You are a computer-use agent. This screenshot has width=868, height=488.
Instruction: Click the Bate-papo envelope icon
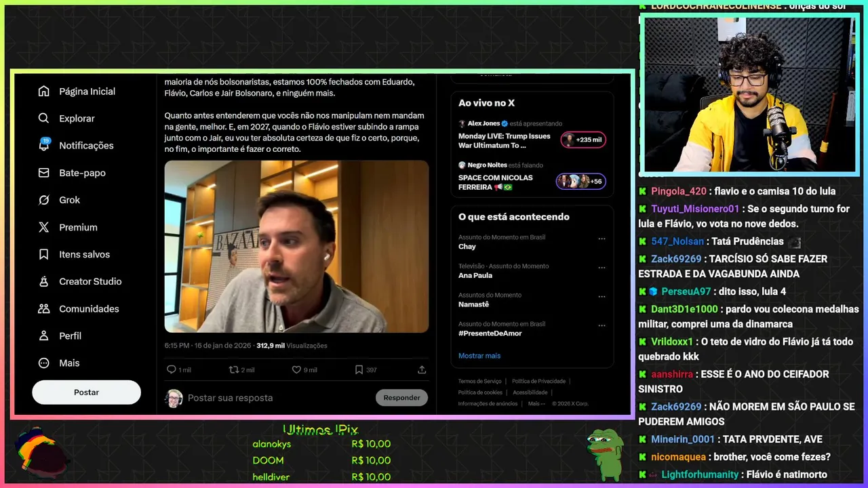click(x=44, y=173)
